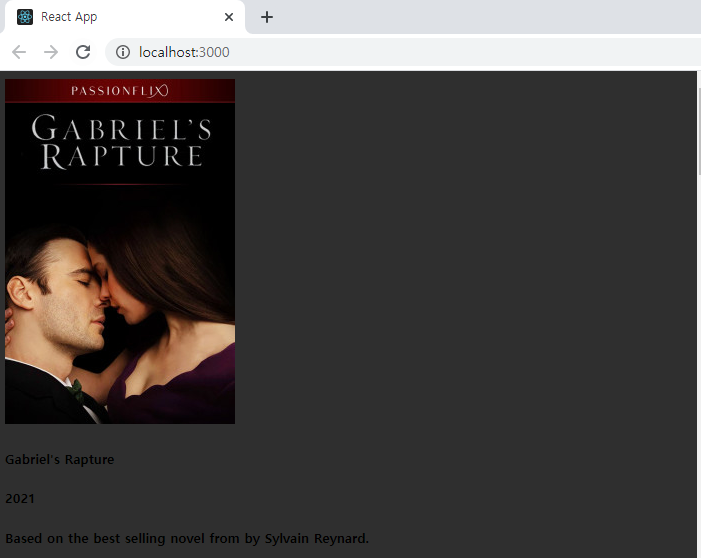The image size is (701, 558).
Task: Click the Gabriel's Rapture title text
Action: coord(59,460)
